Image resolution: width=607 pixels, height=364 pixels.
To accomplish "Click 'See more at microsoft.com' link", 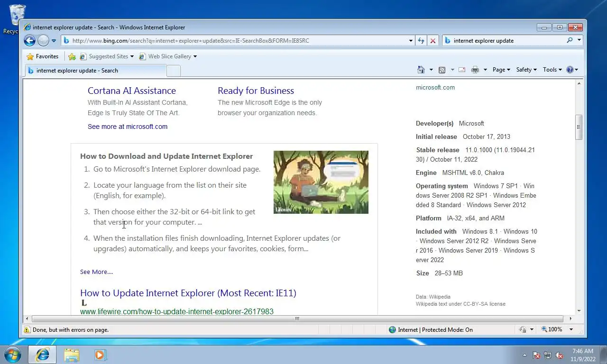I will click(x=128, y=127).
